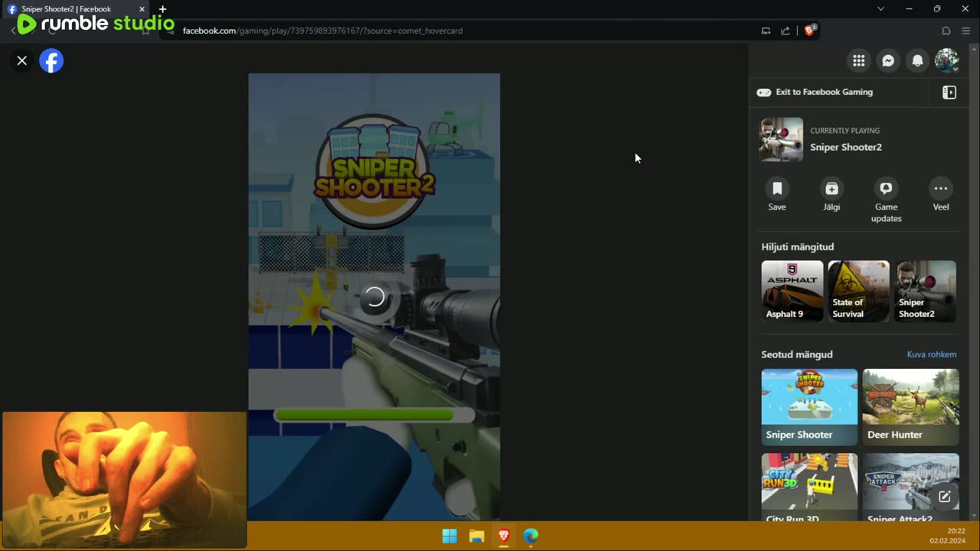The image size is (980, 551).
Task: Open File Explorer from the taskbar
Action: click(x=476, y=536)
